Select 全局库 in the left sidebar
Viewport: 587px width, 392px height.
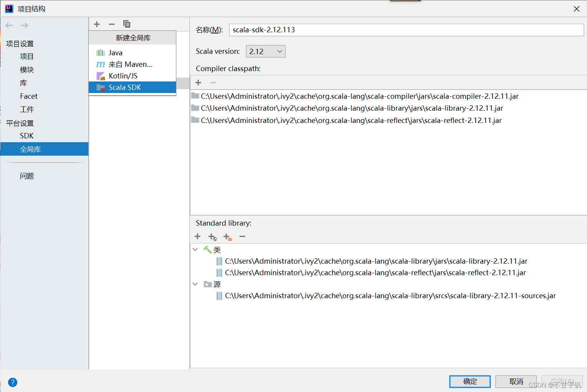44,149
